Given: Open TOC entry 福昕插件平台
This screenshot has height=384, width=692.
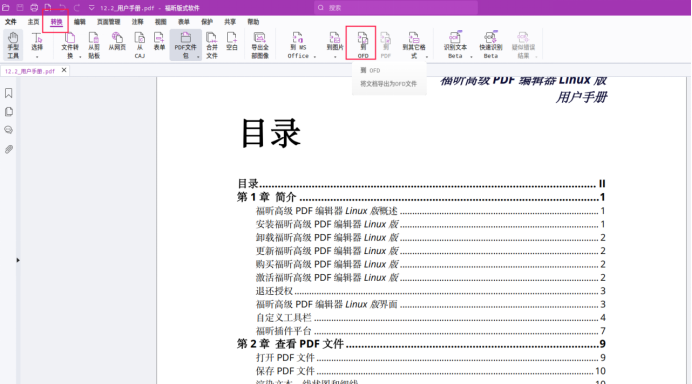Looking at the screenshot, I should 430,331.
